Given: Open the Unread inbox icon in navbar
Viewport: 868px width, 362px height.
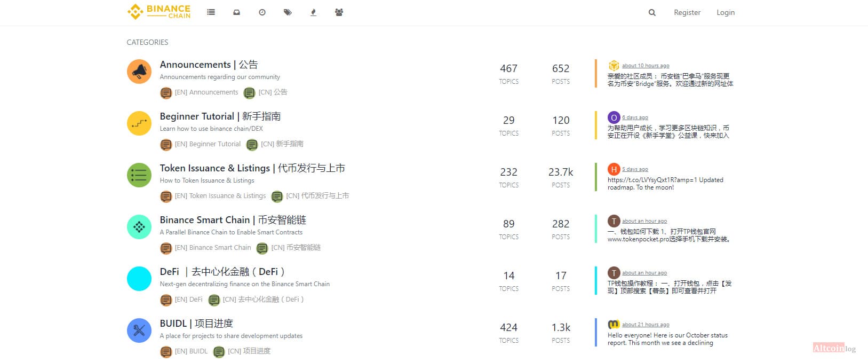Looking at the screenshot, I should pyautogui.click(x=236, y=12).
